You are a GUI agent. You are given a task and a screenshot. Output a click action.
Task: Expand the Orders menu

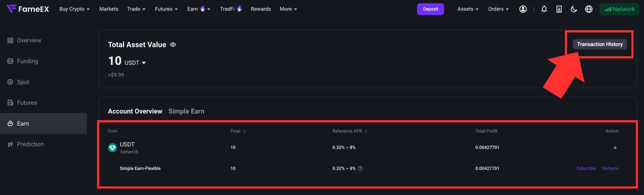pyautogui.click(x=498, y=9)
